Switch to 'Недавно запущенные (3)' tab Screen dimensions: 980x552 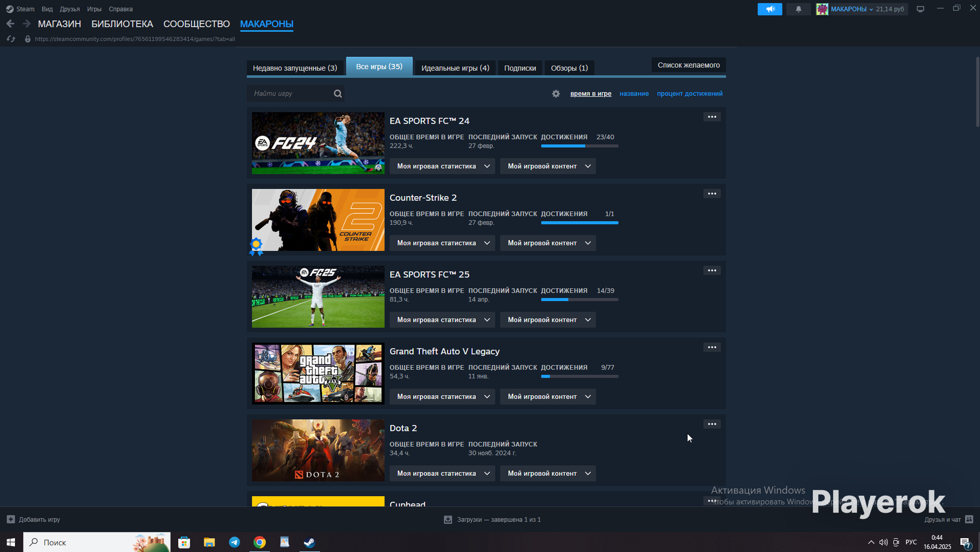coord(295,68)
